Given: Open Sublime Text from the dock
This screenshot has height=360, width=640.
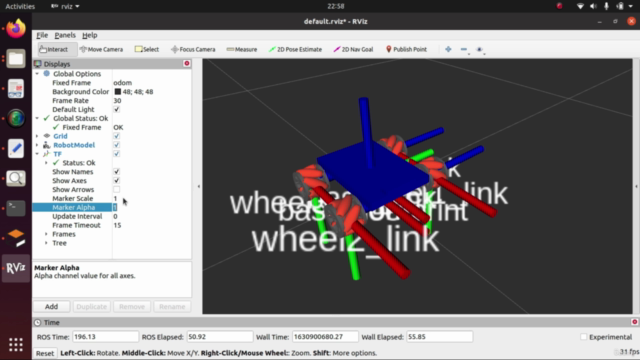Looking at the screenshot, I should click(x=16, y=238).
